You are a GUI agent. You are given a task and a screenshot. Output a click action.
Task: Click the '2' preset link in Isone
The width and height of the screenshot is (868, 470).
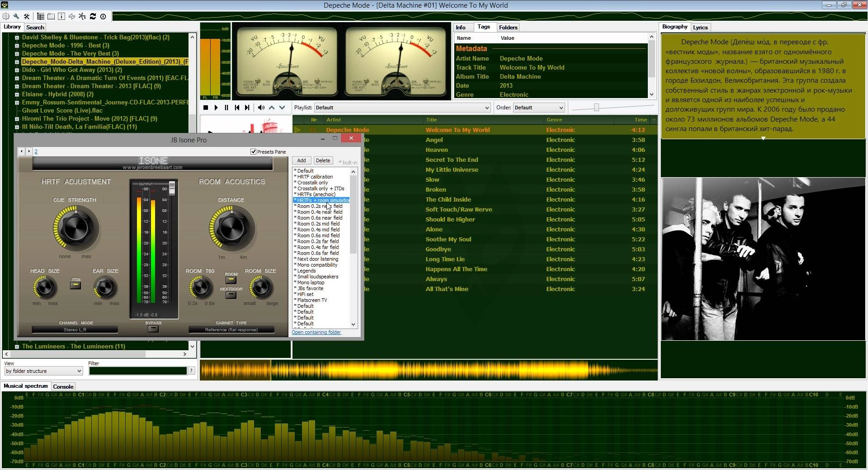tap(36, 152)
